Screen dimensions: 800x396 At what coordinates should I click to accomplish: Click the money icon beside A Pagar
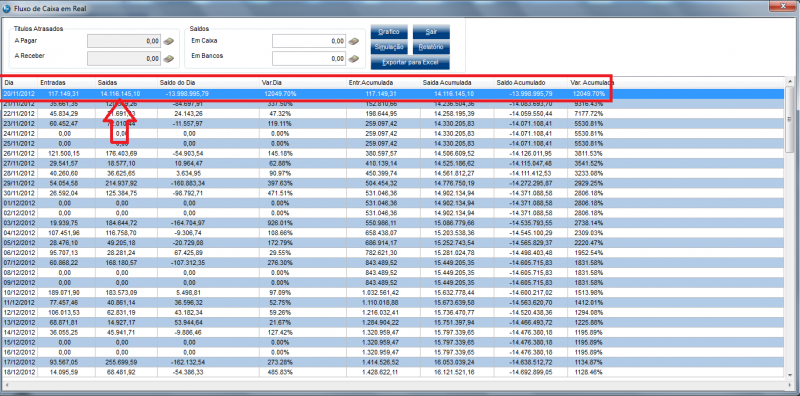point(169,41)
